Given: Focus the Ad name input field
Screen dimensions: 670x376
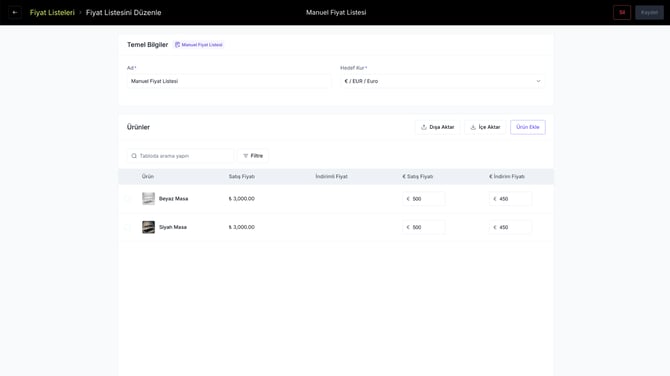Looking at the screenshot, I should tap(229, 81).
